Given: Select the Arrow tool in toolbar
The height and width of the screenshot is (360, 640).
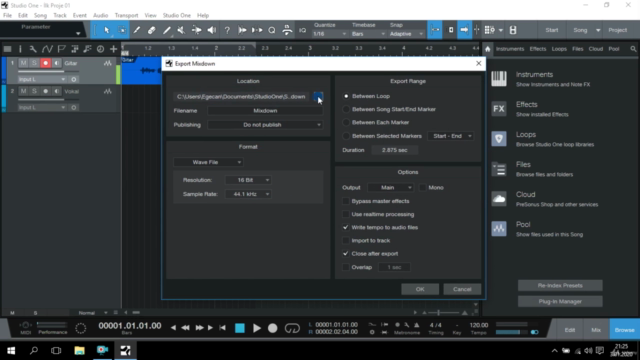Looking at the screenshot, I should (107, 30).
